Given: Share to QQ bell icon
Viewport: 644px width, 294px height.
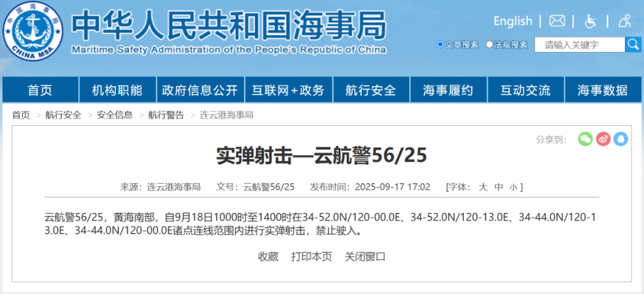Looking at the screenshot, I should pos(621,139).
